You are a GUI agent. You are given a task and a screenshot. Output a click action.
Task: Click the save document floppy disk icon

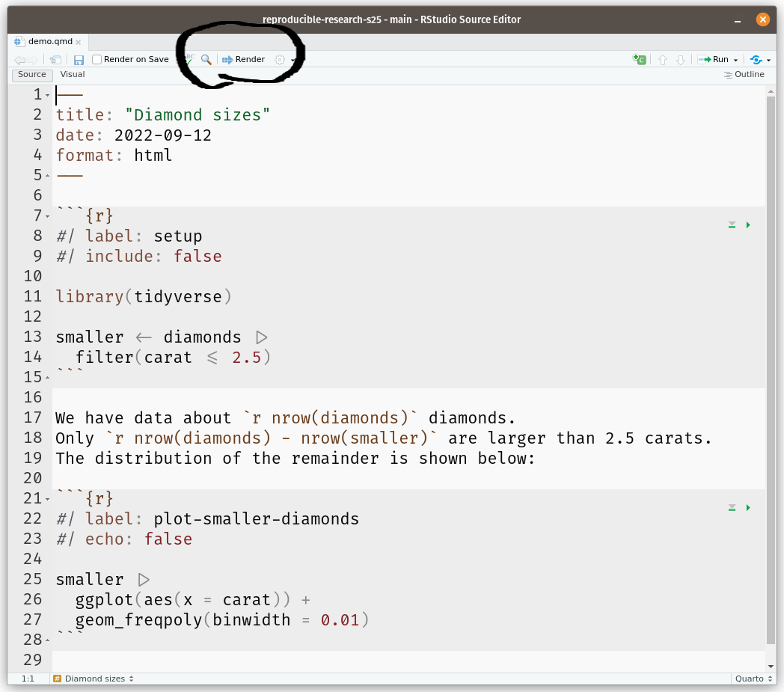(x=79, y=60)
